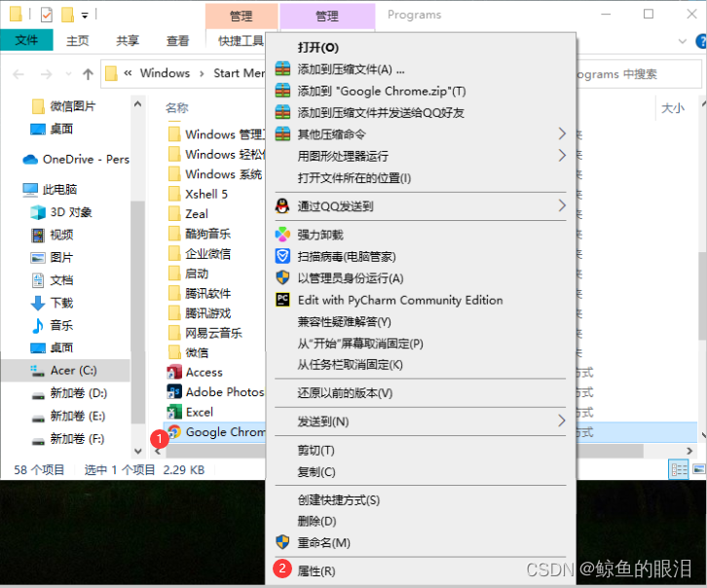Click the archive icon beside 其他压缩命令
Viewport: 707px width, 588px height.
click(x=282, y=133)
